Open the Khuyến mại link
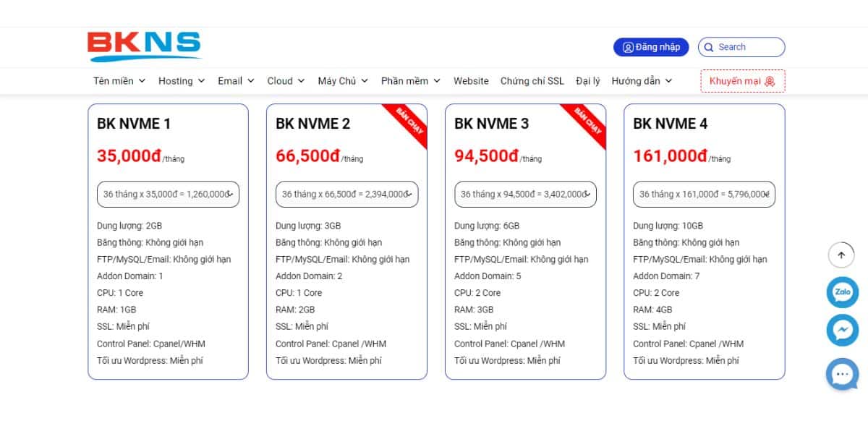Viewport: 868px width, 434px height. click(x=737, y=81)
